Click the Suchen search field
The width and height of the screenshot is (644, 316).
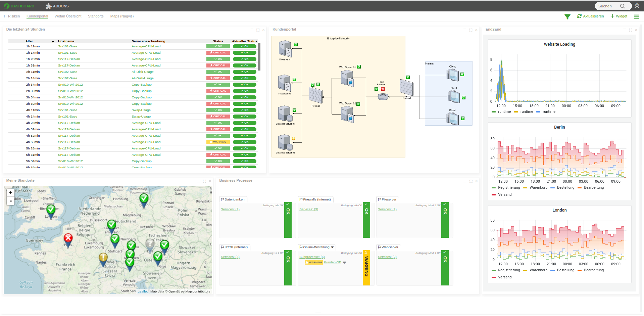(x=608, y=6)
